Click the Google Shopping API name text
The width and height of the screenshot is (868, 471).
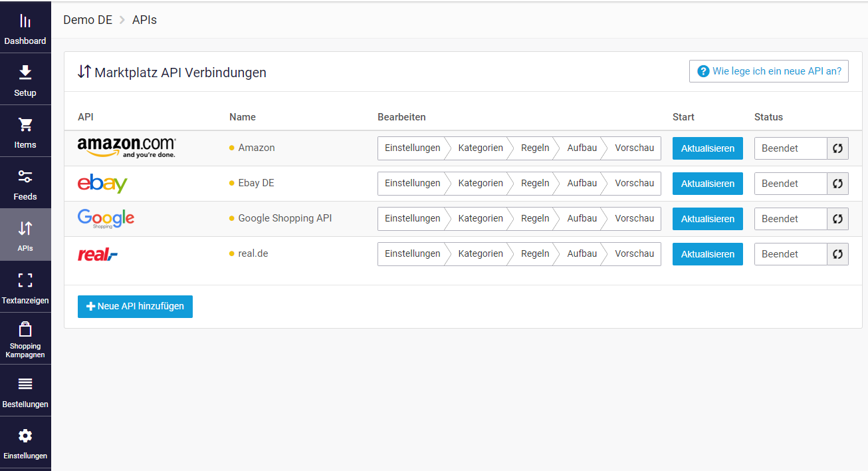[285, 218]
